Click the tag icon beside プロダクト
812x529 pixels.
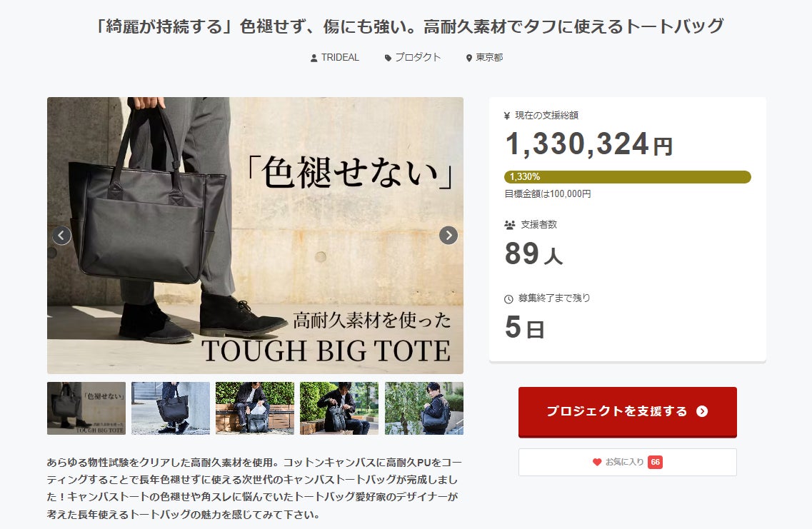388,58
